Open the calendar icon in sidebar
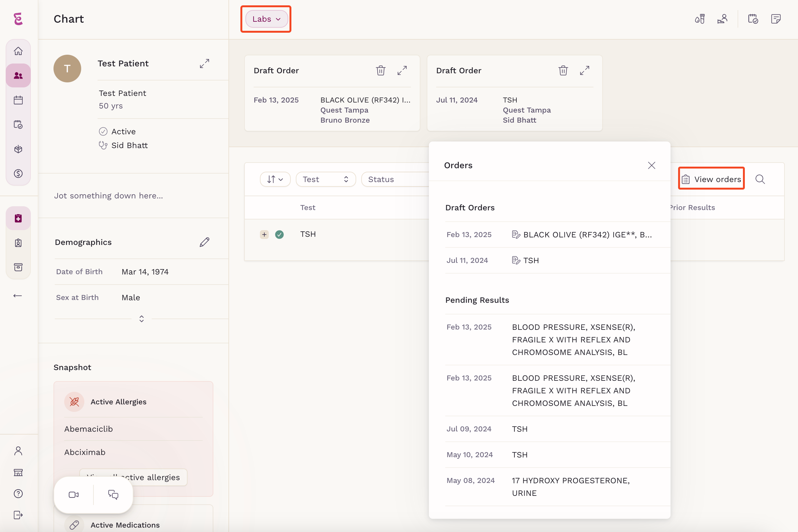798x532 pixels. (x=18, y=100)
